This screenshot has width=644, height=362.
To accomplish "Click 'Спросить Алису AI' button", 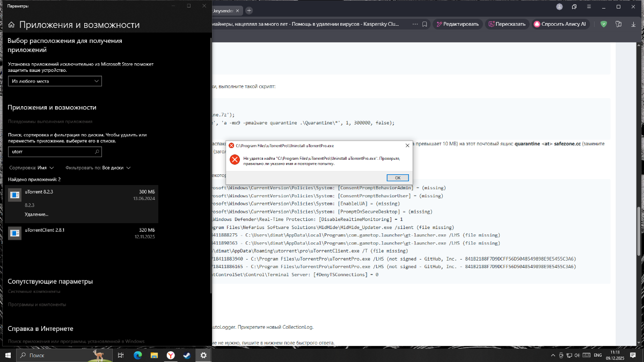I will 561,24.
